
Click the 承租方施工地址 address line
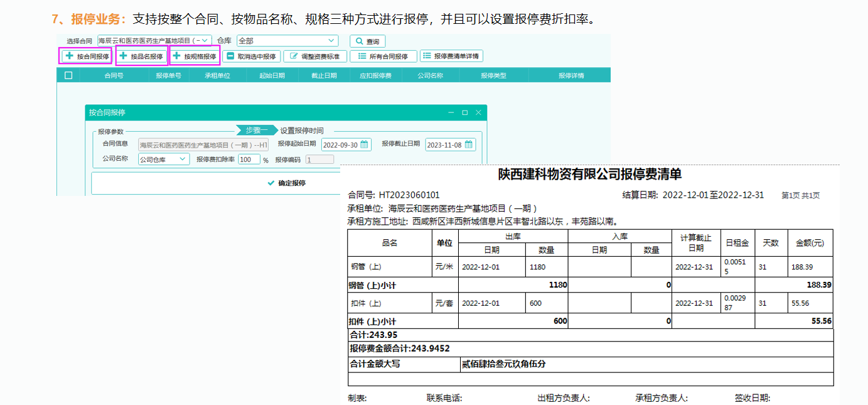click(x=484, y=221)
